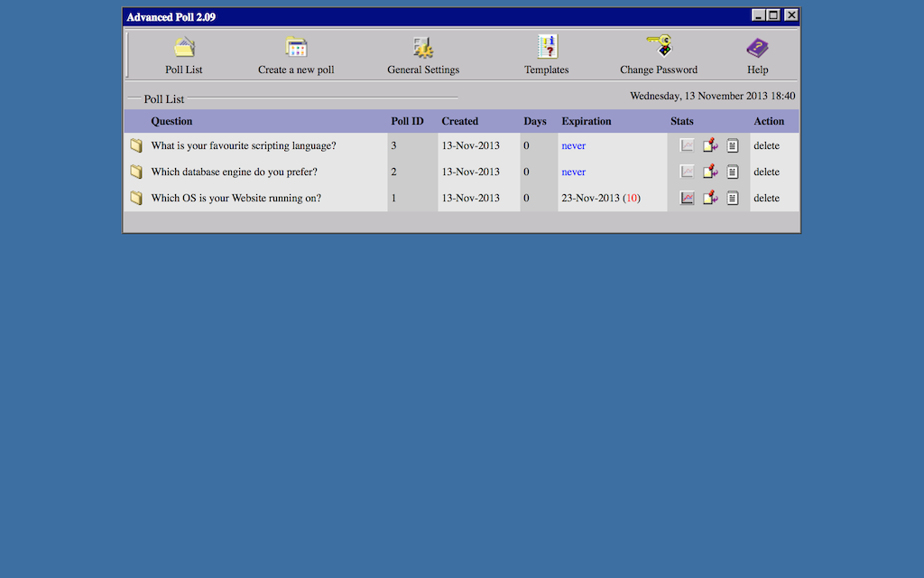924x578 pixels.
Task: Open the log icon for the scripting language poll
Action: click(x=732, y=145)
